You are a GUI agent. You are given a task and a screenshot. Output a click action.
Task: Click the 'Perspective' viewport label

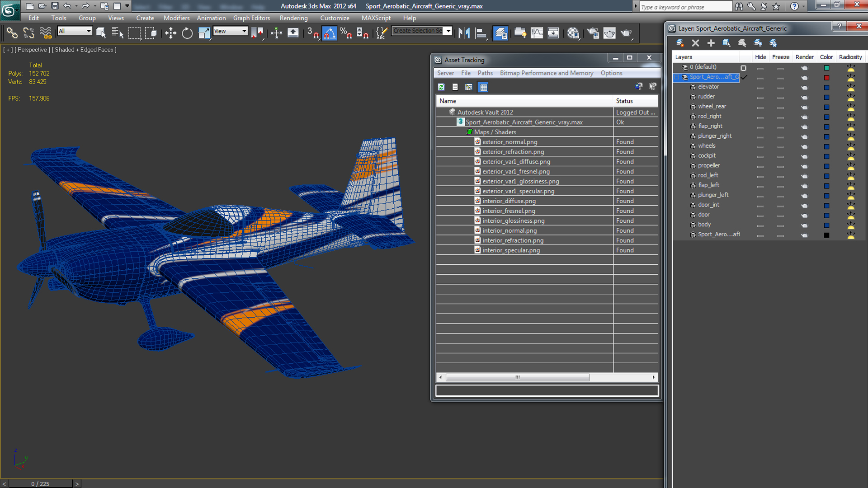click(x=32, y=50)
